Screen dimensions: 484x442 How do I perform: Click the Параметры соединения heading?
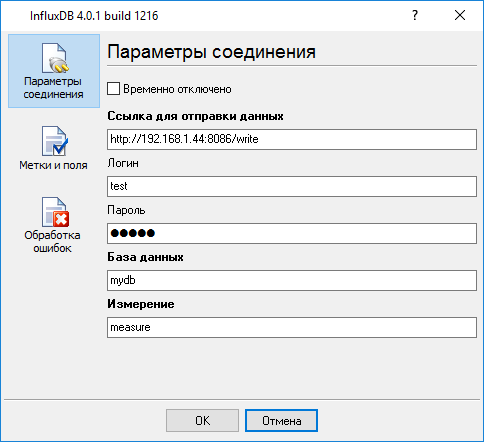point(211,52)
